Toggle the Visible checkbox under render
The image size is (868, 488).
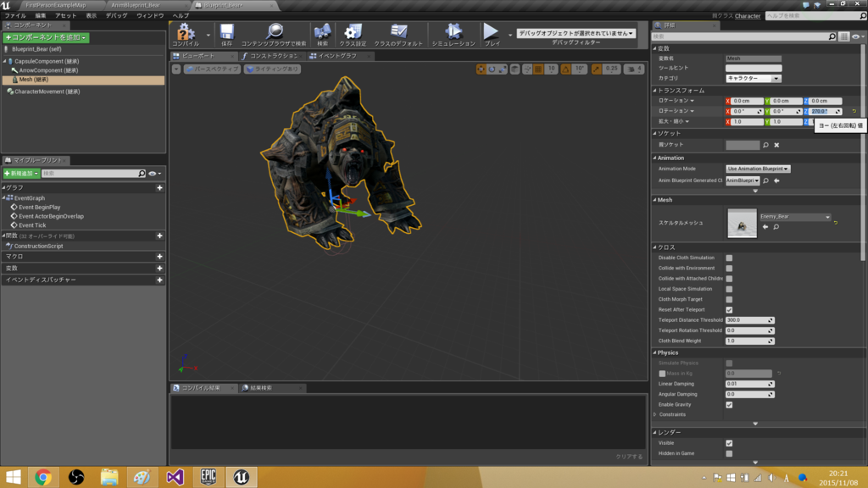pos(729,443)
